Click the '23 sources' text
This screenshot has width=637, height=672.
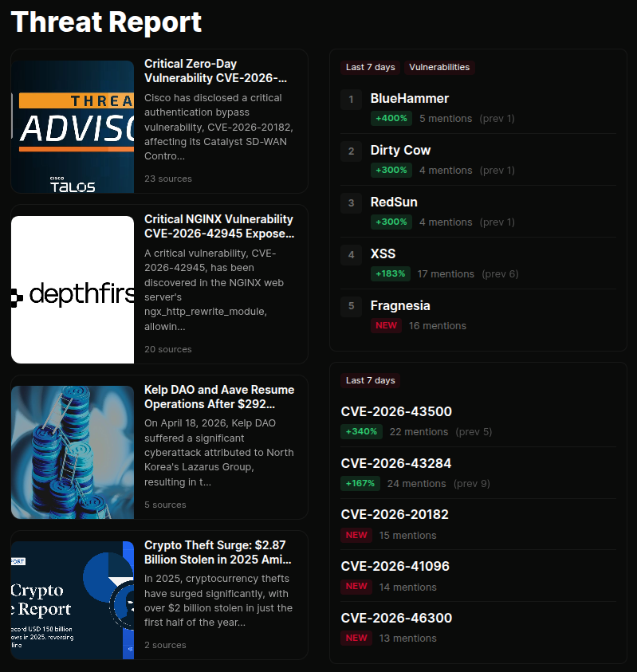coord(168,179)
